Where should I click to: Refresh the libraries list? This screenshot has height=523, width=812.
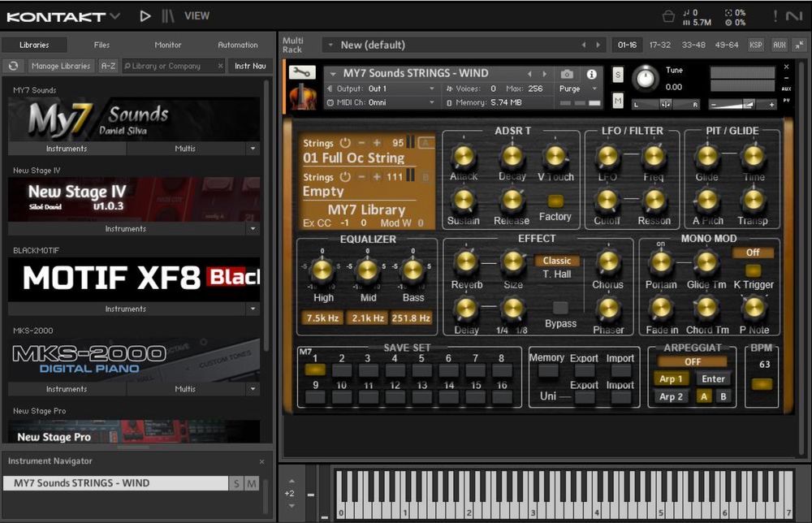point(14,66)
